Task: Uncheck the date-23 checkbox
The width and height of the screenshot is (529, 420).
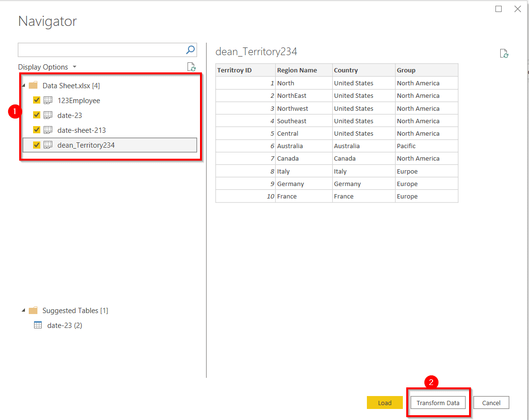Action: click(x=37, y=115)
